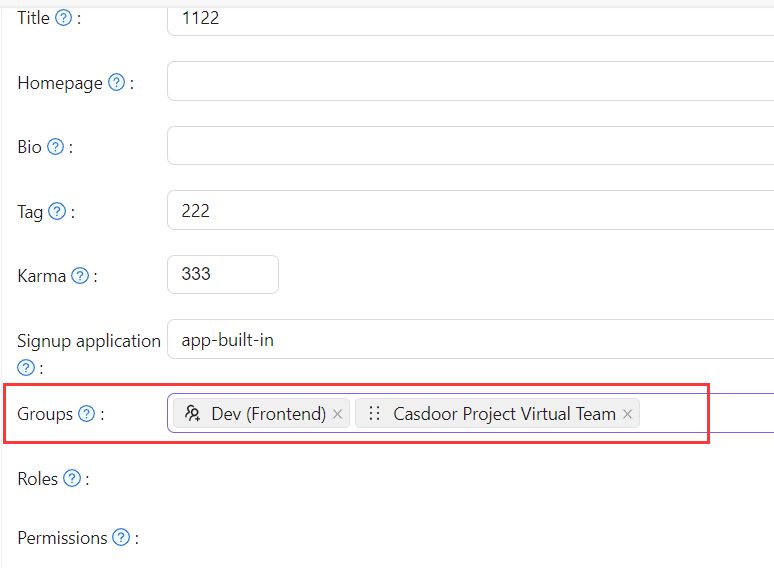Focus the Tag field containing 222
Screen dimensions: 774x568
470,211
